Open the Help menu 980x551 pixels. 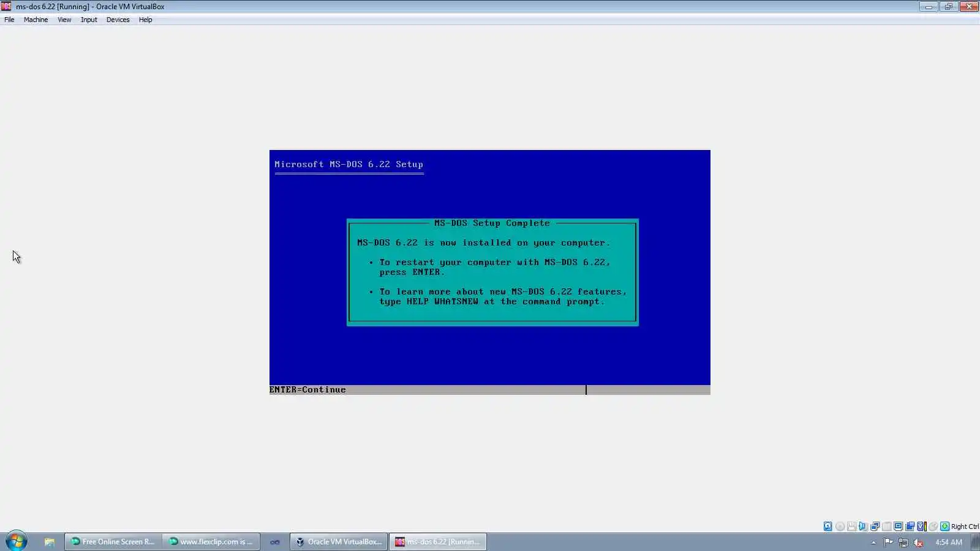145,20
